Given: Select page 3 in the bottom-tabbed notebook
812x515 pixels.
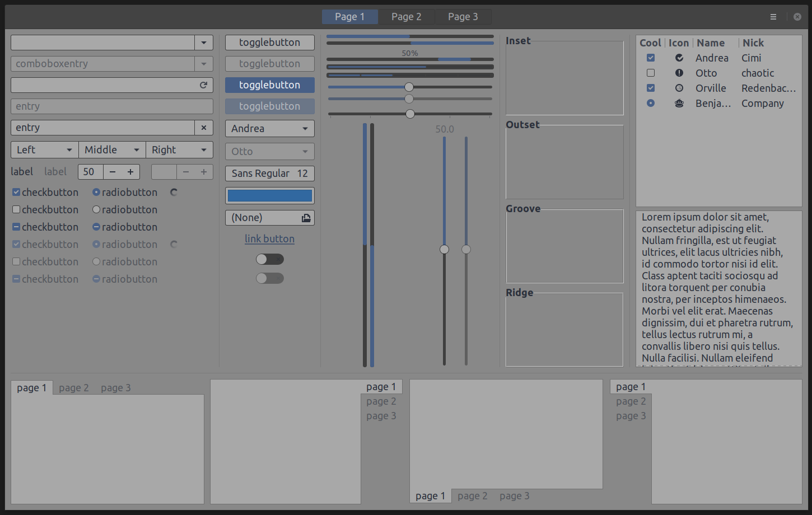Looking at the screenshot, I should coord(515,496).
